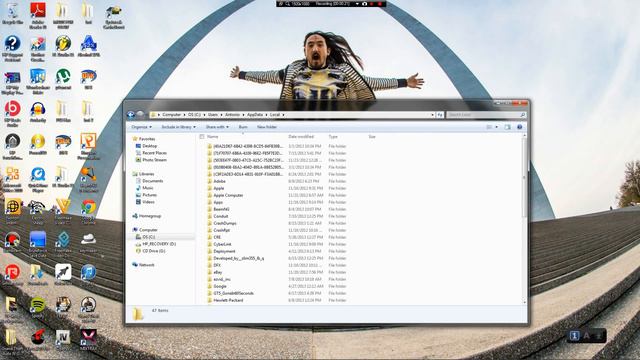Sort by the Date modified column header

(x=301, y=137)
